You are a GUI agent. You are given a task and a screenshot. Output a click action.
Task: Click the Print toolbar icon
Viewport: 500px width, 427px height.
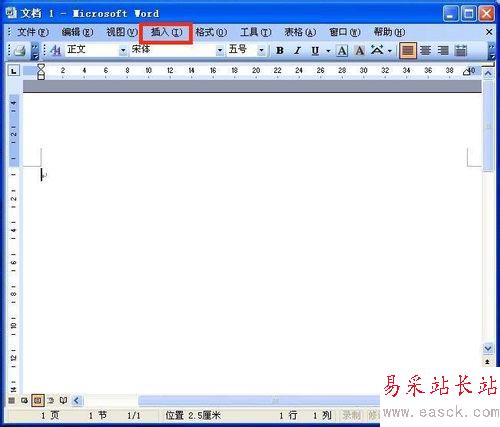coord(20,51)
